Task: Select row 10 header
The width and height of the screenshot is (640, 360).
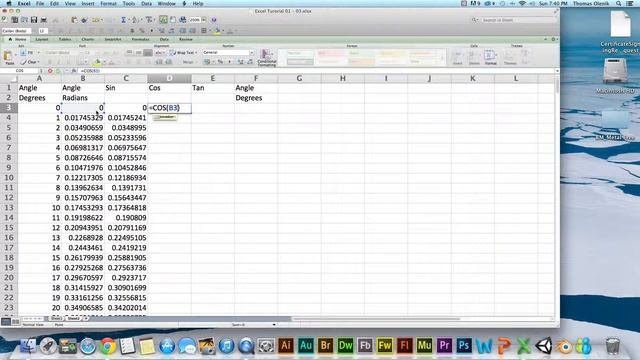Action: pos(9,178)
